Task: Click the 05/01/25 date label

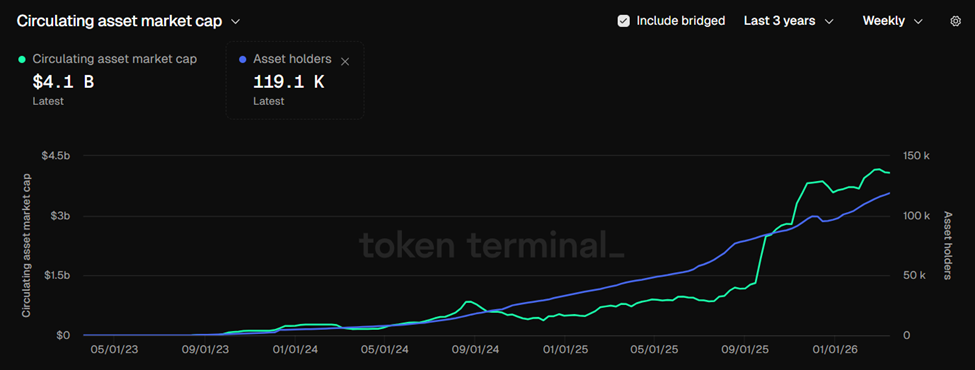Action: click(654, 350)
